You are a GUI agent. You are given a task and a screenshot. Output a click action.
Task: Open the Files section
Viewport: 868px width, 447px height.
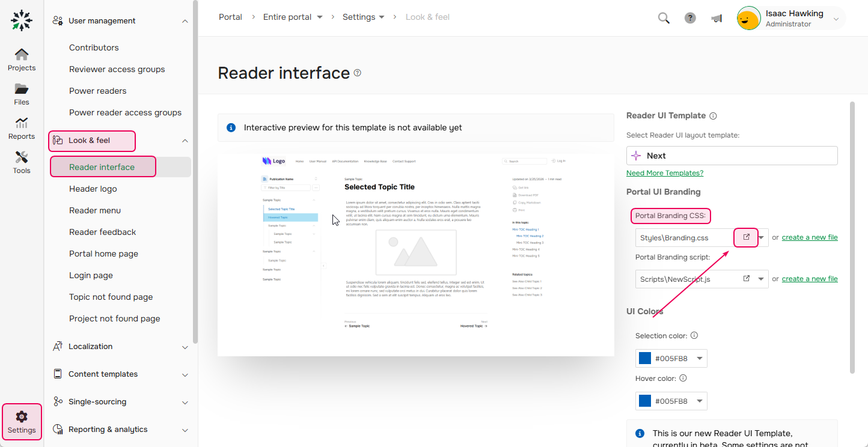[x=22, y=94]
